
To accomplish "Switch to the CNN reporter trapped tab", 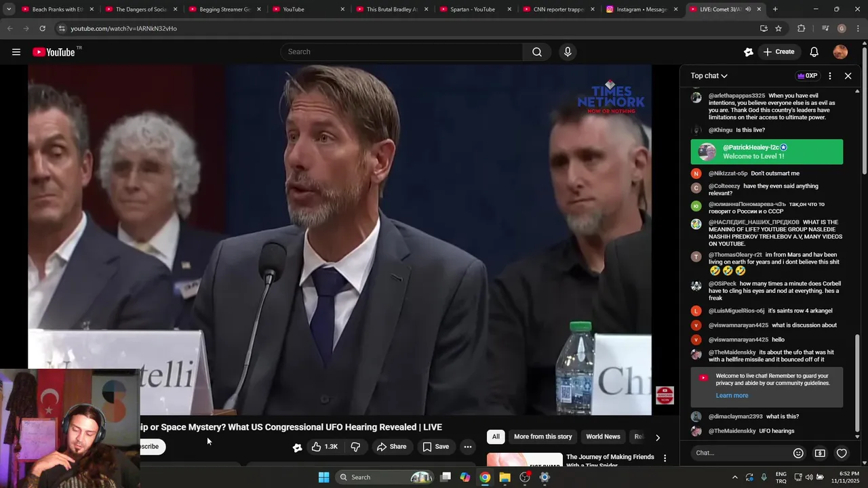I will point(559,9).
